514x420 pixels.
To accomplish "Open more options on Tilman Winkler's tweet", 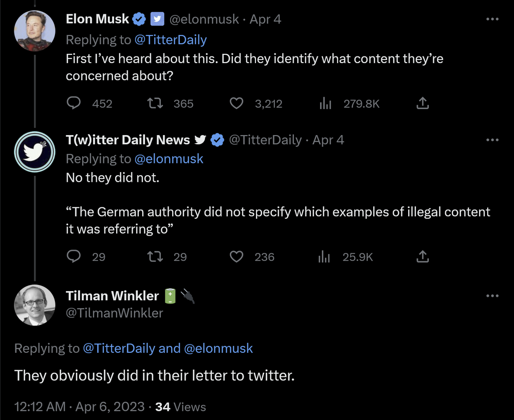I will point(492,296).
